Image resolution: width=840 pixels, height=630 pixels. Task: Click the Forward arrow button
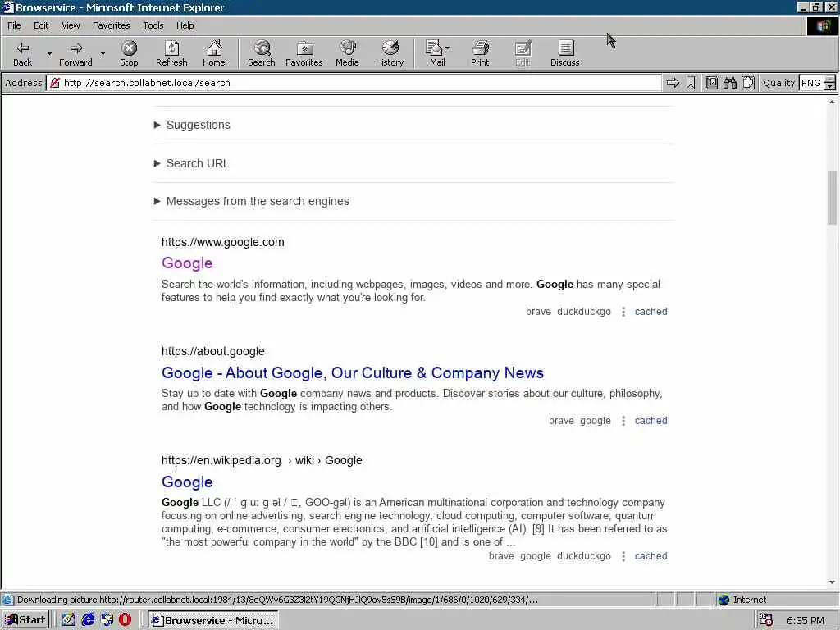[x=75, y=53]
